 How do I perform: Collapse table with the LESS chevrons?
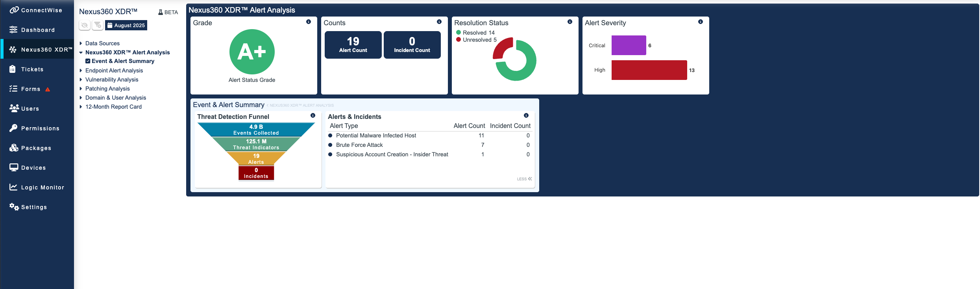point(525,179)
